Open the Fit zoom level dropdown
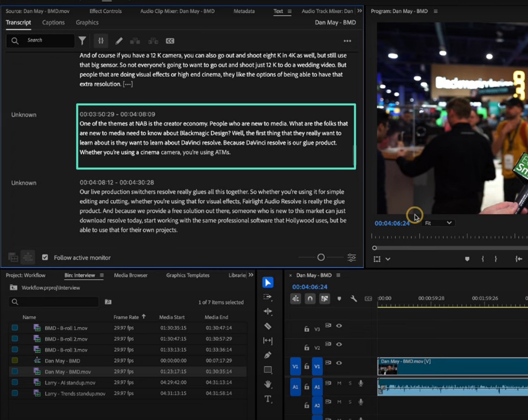This screenshot has width=528, height=420. tap(438, 223)
